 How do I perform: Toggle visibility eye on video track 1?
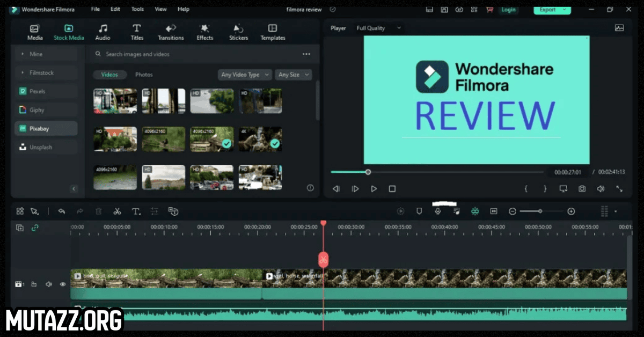click(63, 284)
